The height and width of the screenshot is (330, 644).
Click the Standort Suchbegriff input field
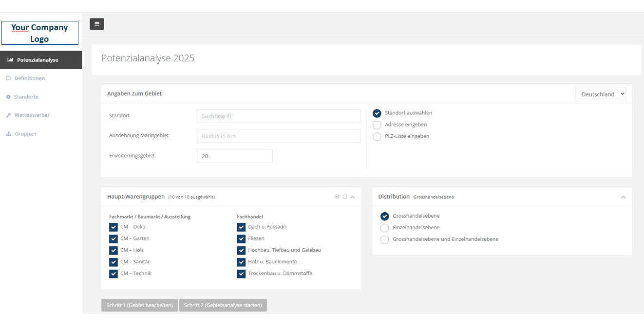point(279,116)
